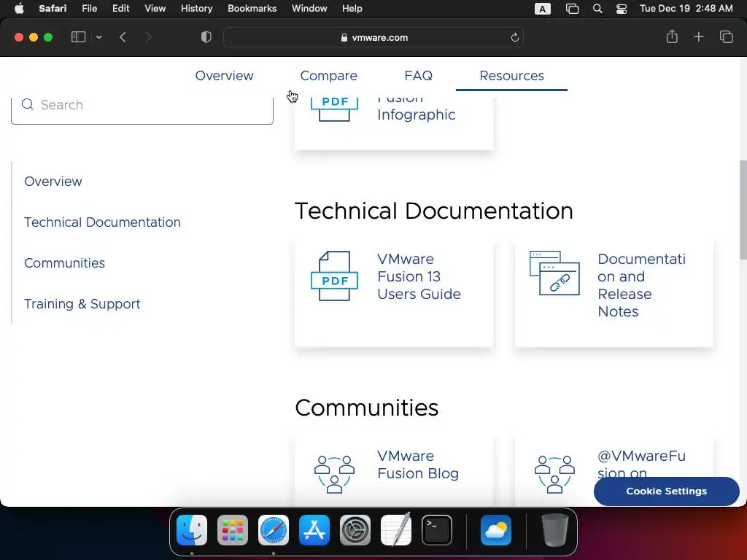Jump to Overview in side navigation
The image size is (747, 560).
pyautogui.click(x=53, y=182)
